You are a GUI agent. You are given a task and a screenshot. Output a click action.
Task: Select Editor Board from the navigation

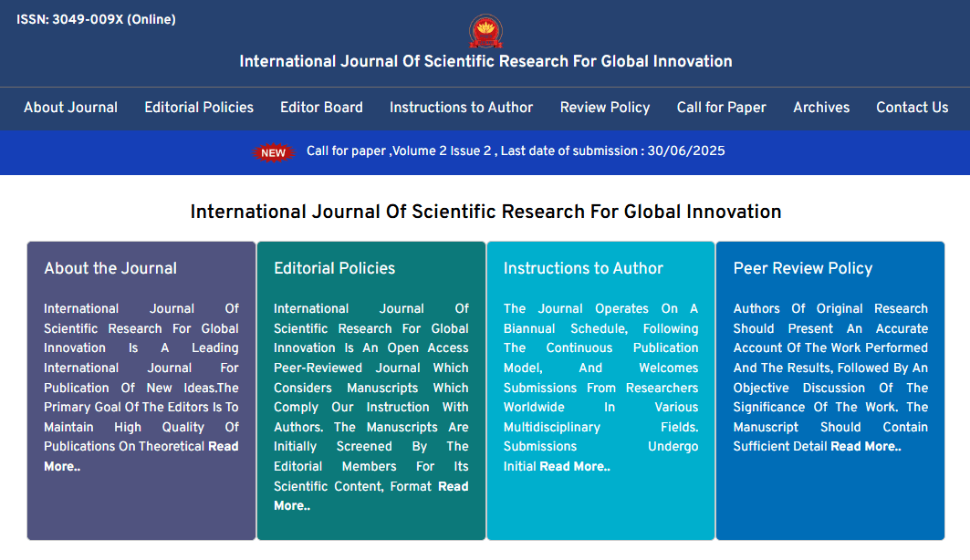[x=321, y=109]
